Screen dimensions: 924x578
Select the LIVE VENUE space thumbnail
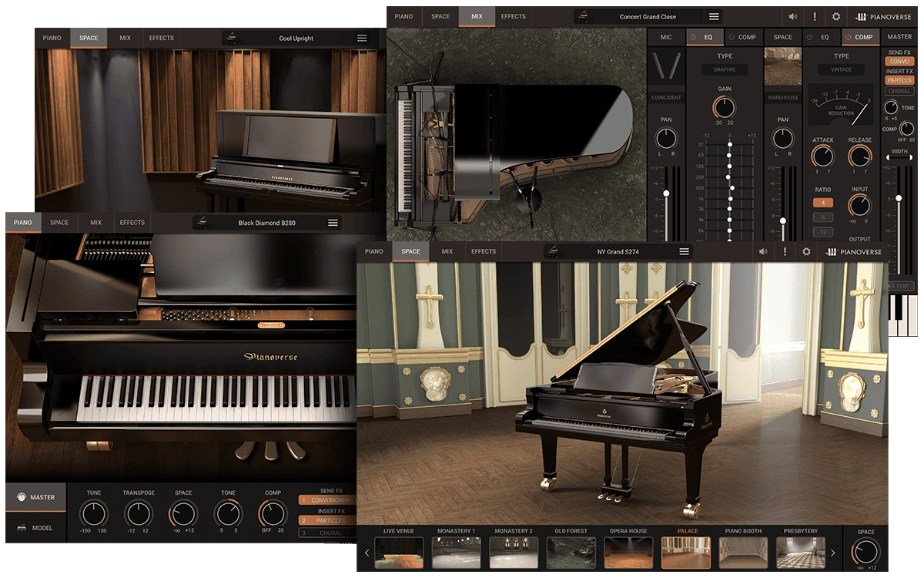tap(399, 553)
